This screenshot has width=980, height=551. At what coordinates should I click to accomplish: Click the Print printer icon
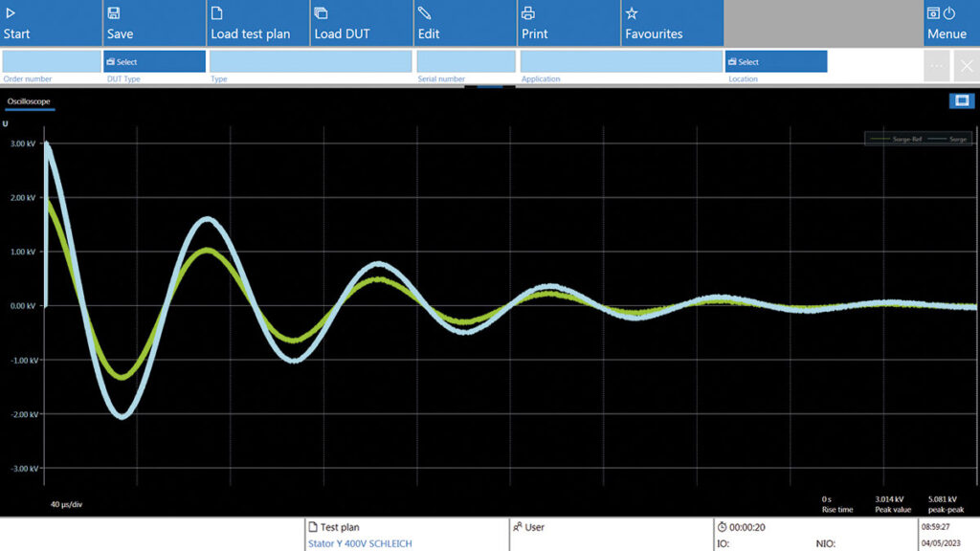pyautogui.click(x=527, y=13)
